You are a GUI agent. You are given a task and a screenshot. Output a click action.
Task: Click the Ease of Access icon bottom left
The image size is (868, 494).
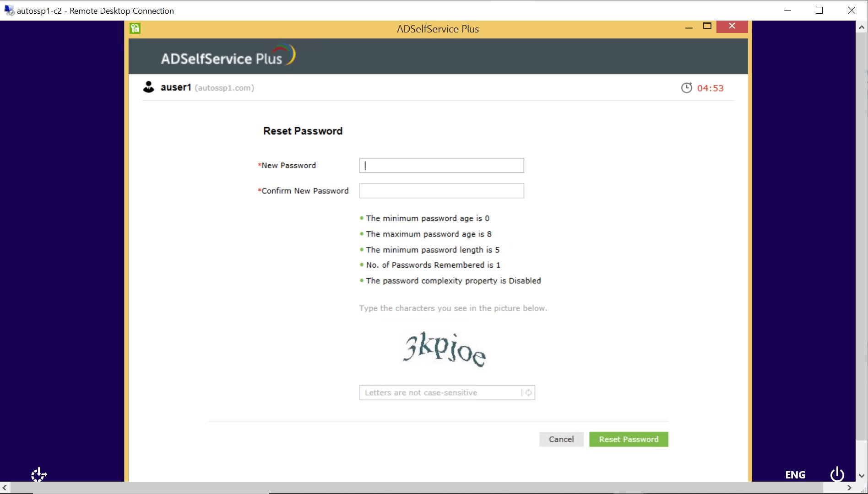[x=38, y=475]
